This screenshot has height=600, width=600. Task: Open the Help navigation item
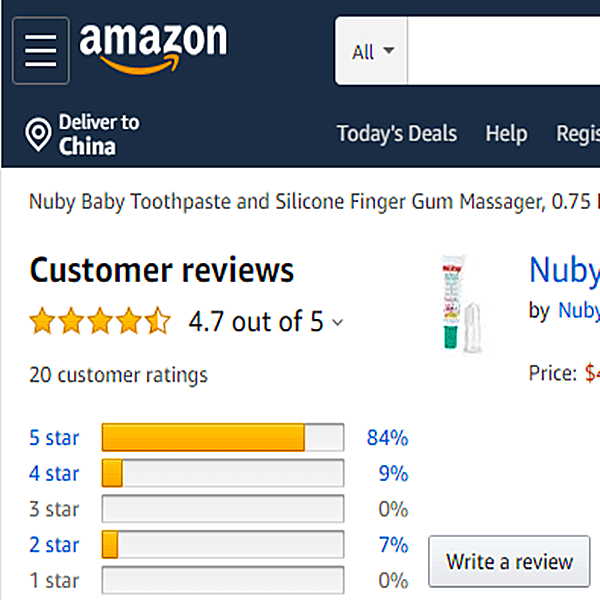click(x=506, y=134)
